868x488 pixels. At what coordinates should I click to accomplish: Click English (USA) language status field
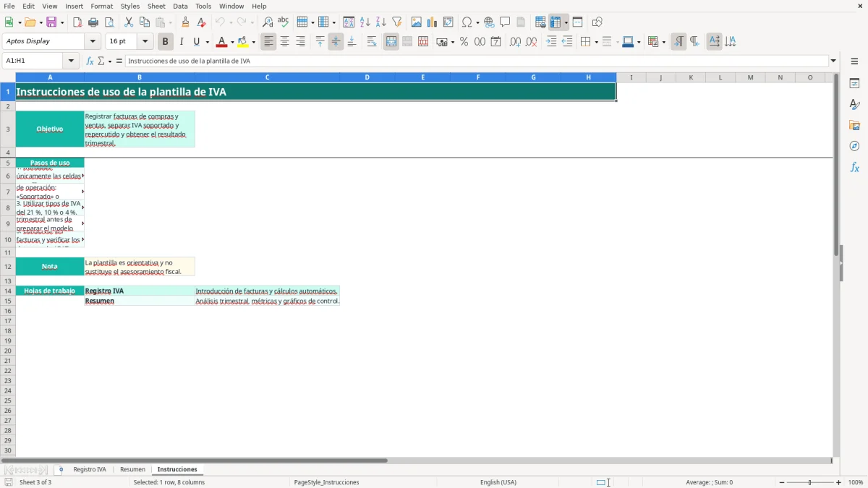pos(498,482)
